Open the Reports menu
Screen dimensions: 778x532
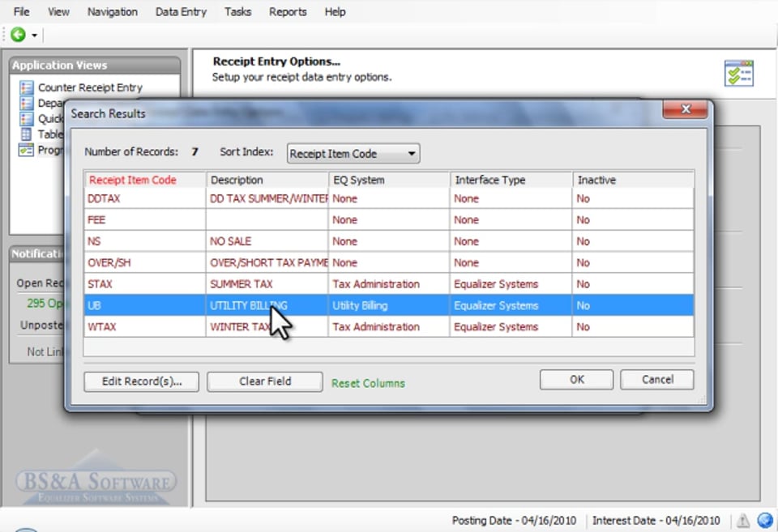click(x=288, y=12)
